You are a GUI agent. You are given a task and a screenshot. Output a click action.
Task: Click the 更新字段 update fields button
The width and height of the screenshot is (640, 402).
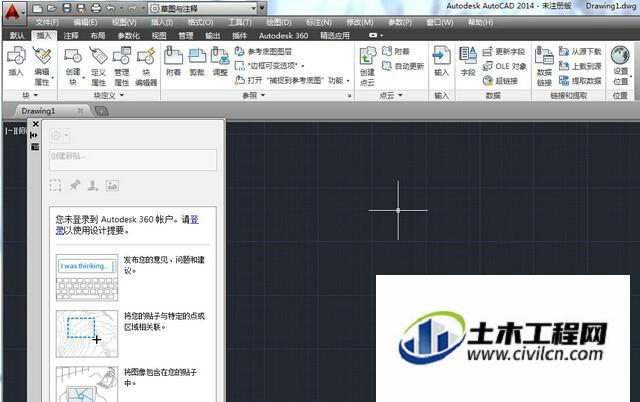pyautogui.click(x=504, y=51)
